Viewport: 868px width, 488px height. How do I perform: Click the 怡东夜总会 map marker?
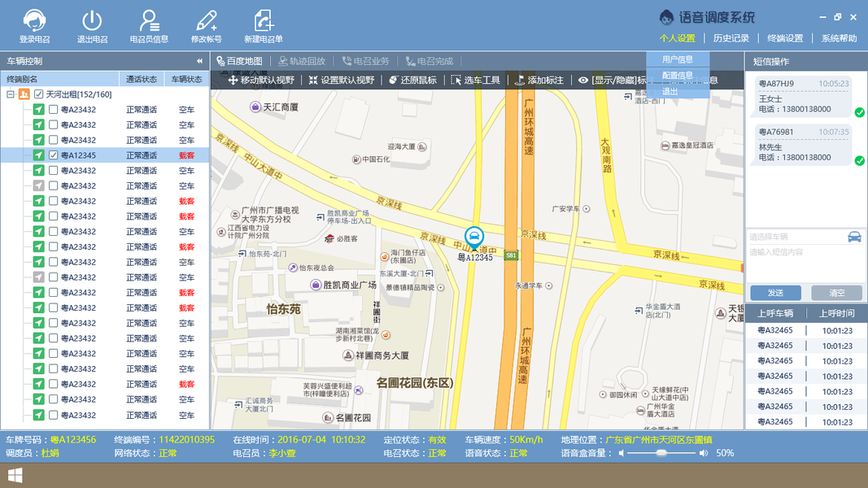[x=293, y=268]
